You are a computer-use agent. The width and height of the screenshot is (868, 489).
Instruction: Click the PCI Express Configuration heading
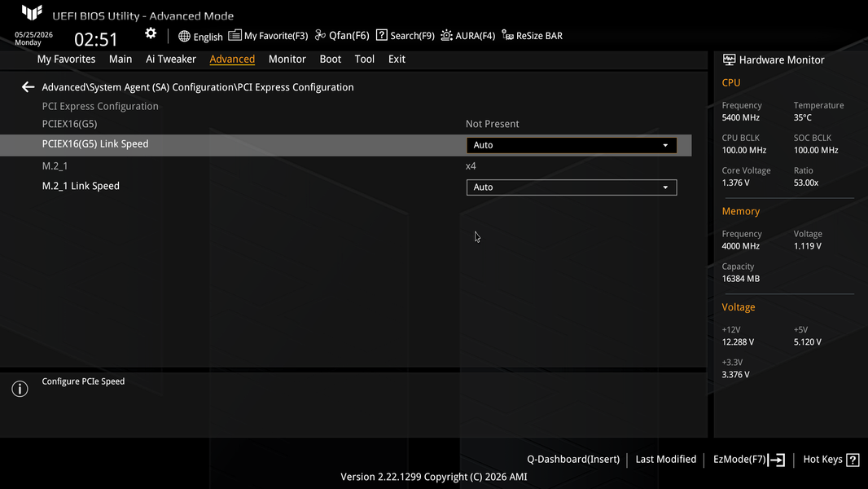click(100, 106)
